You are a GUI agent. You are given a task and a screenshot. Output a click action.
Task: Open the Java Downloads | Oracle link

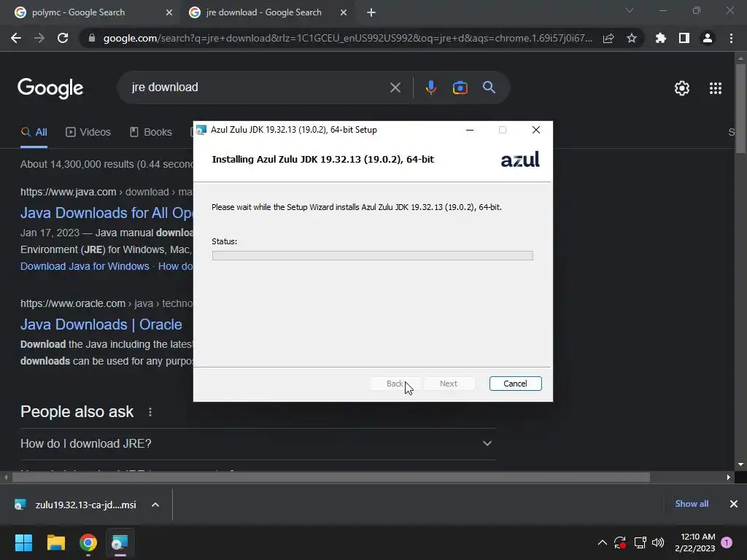pyautogui.click(x=101, y=324)
